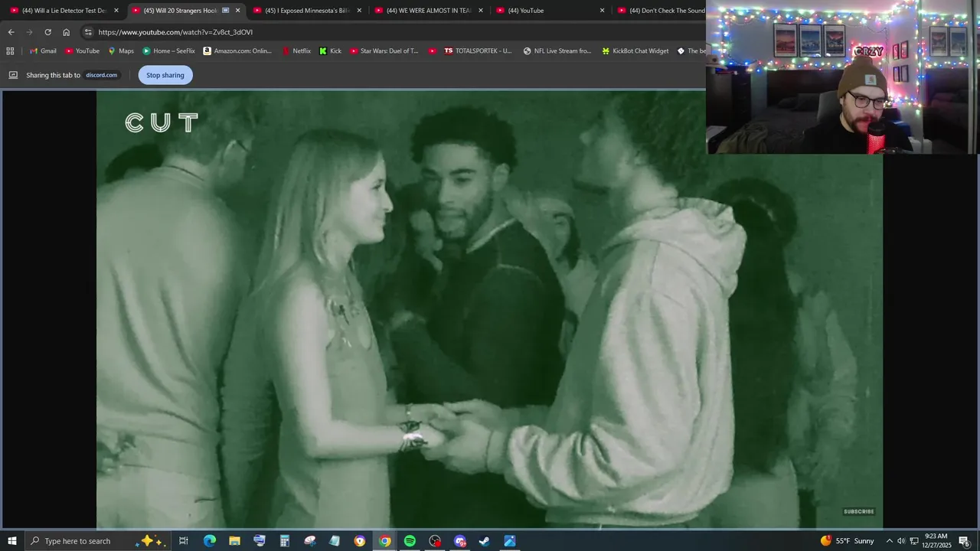
Task: Open the notification center with 6 alerts
Action: [x=965, y=541]
